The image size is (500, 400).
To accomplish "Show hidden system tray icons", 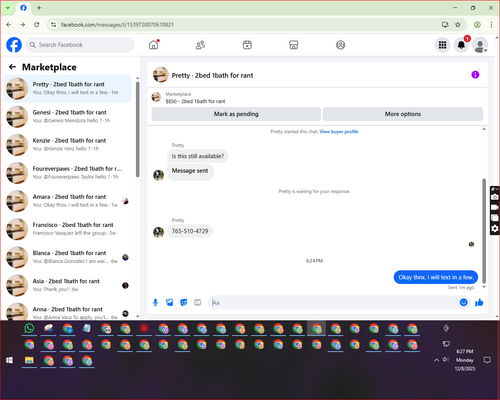I will [436, 360].
